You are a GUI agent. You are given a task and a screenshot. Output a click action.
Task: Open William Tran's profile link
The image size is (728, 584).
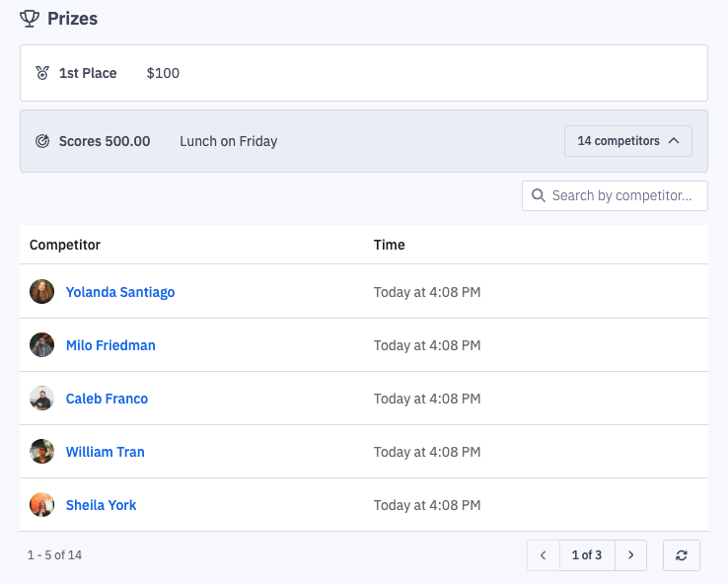click(x=105, y=452)
